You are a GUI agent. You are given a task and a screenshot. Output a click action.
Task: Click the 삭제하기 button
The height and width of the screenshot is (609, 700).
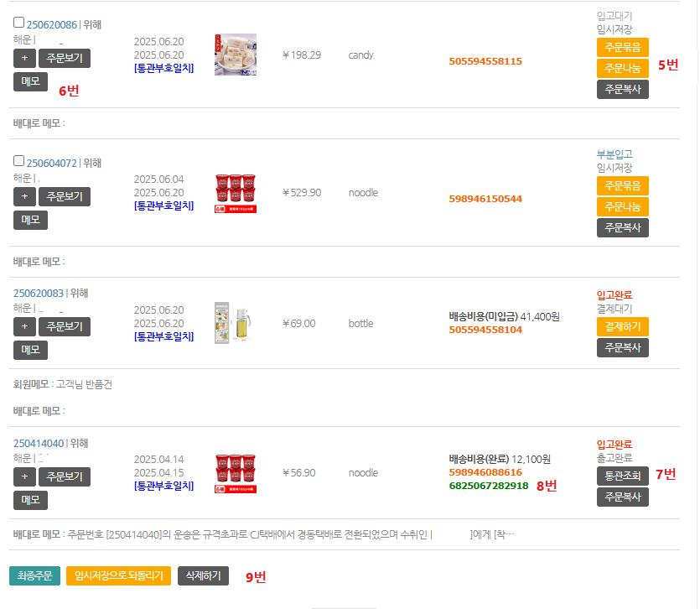[x=203, y=575]
